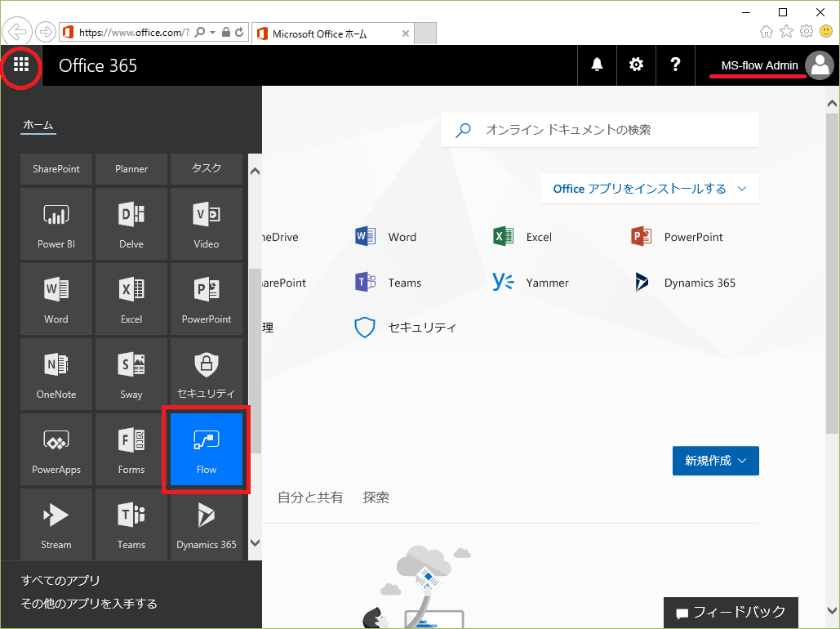
Task: Switch to 自分と共有 tab
Action: click(310, 497)
